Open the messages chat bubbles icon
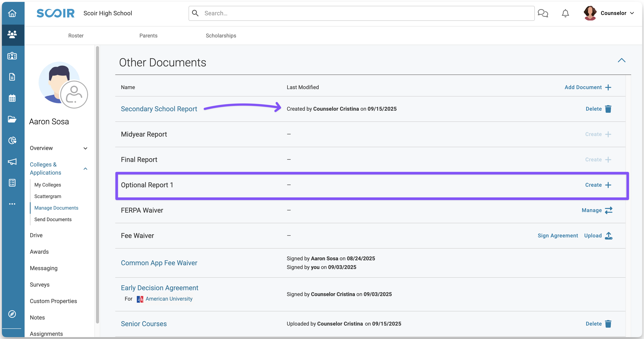 pyautogui.click(x=543, y=13)
